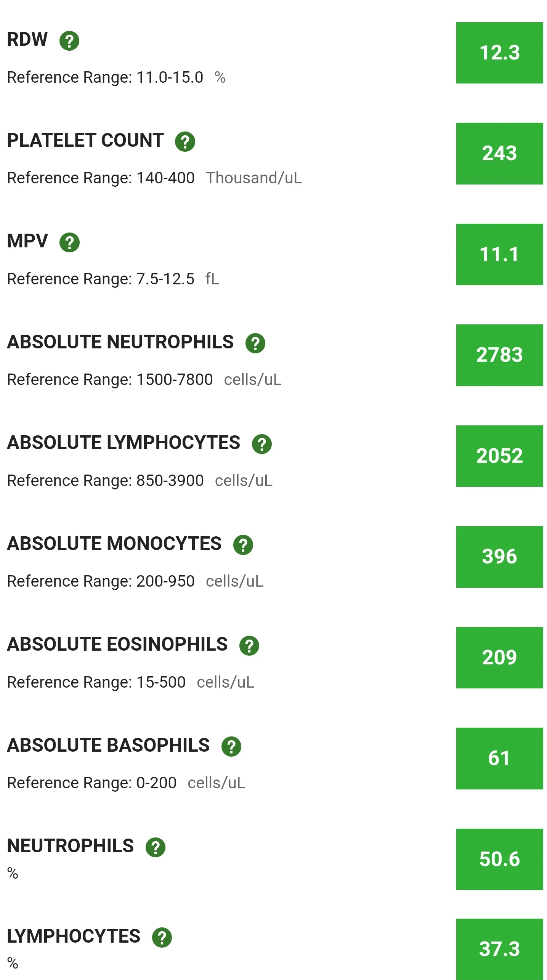Click the NEUTROPHILS percent help icon
Image resolution: width=547 pixels, height=980 pixels.
tap(156, 847)
